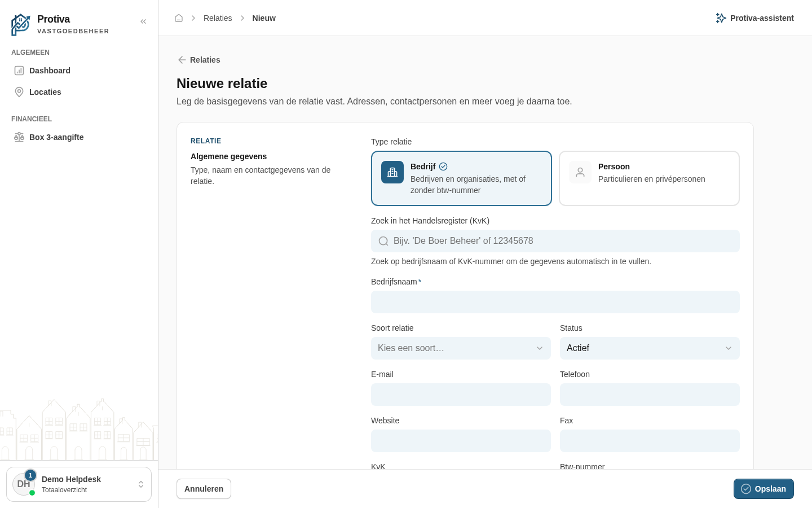
Task: Focus the Handelsregister KvK search field
Action: 555,241
